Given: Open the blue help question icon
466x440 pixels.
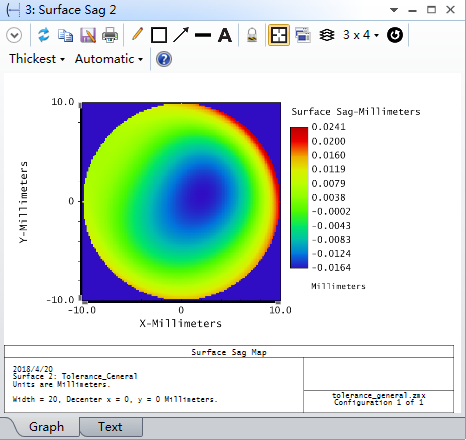Looking at the screenshot, I should click(164, 59).
